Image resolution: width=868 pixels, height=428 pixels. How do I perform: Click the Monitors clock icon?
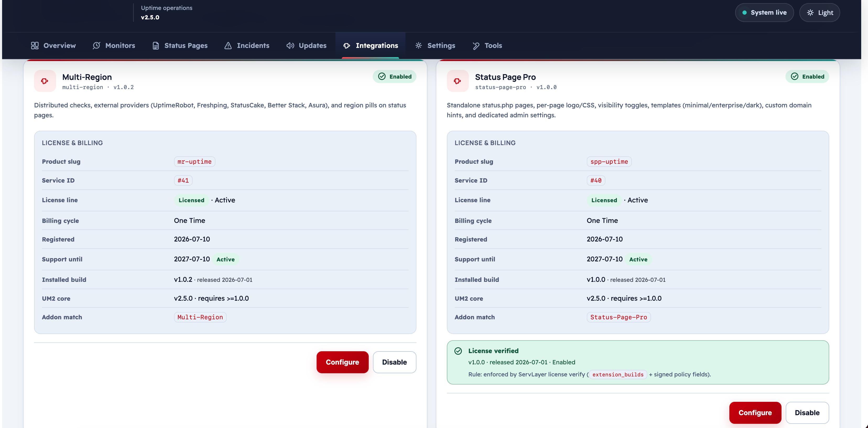click(x=96, y=46)
